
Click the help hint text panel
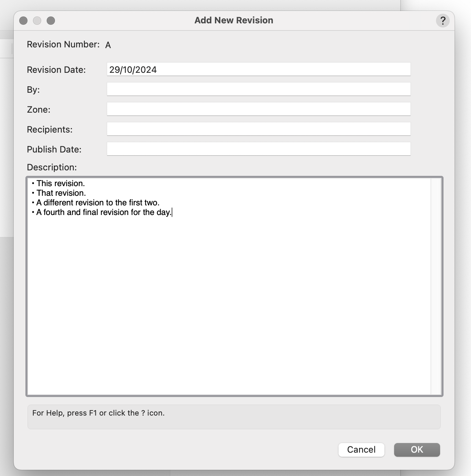click(x=233, y=417)
